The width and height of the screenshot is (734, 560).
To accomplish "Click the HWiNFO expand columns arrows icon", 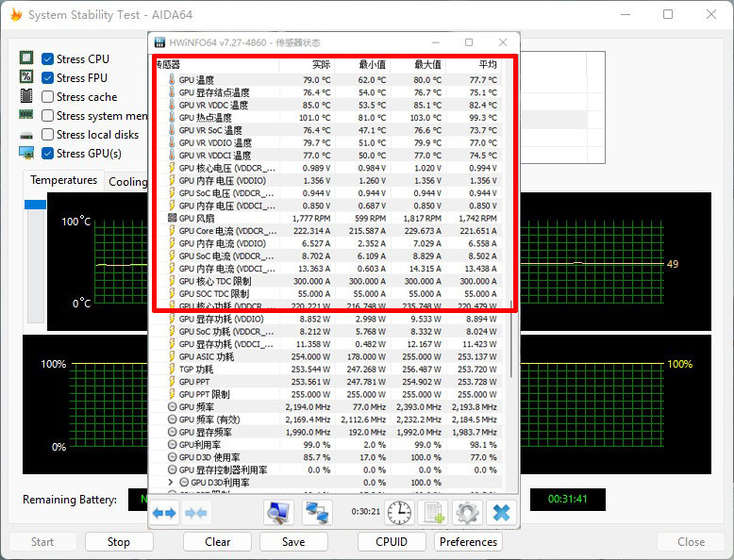I will tap(164, 513).
